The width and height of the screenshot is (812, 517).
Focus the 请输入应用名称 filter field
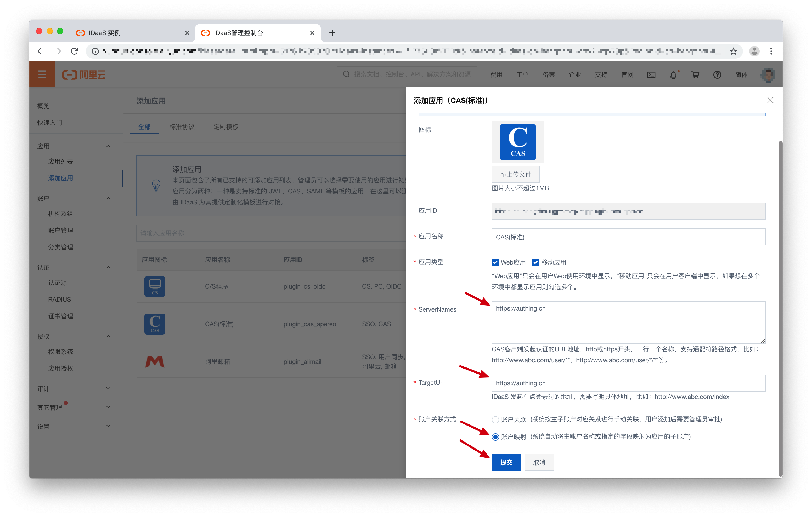pos(271,233)
